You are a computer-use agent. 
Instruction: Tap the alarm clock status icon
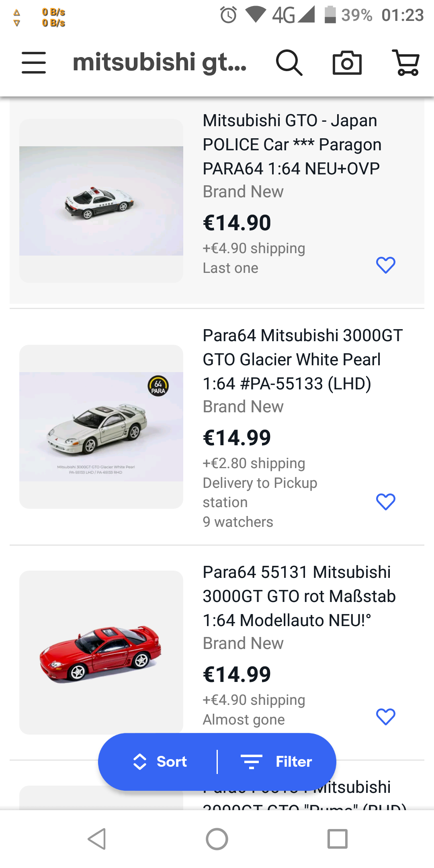(x=228, y=15)
